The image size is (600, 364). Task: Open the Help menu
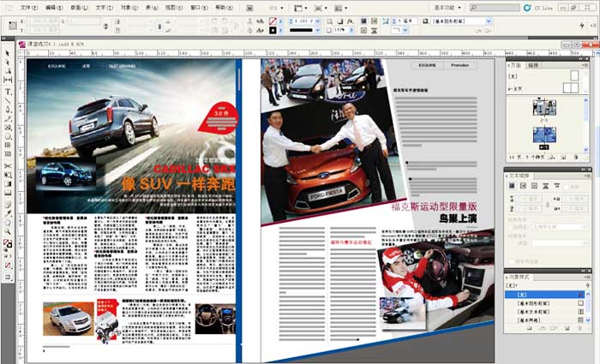tap(224, 8)
